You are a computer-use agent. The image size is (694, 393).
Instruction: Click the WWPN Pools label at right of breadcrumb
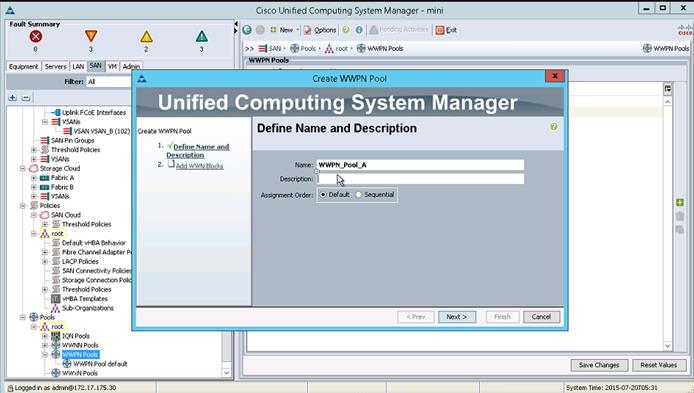(x=666, y=48)
